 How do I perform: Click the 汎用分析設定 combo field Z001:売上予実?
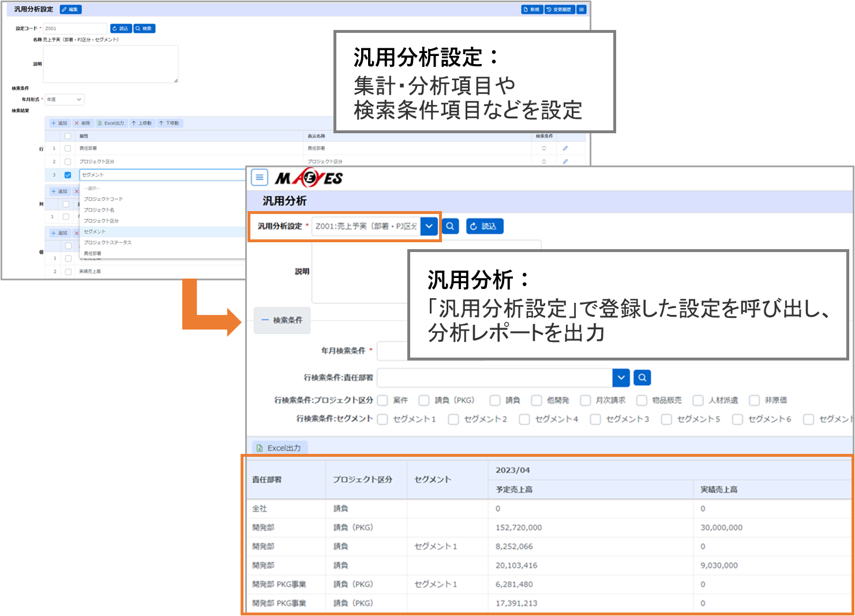[x=366, y=226]
